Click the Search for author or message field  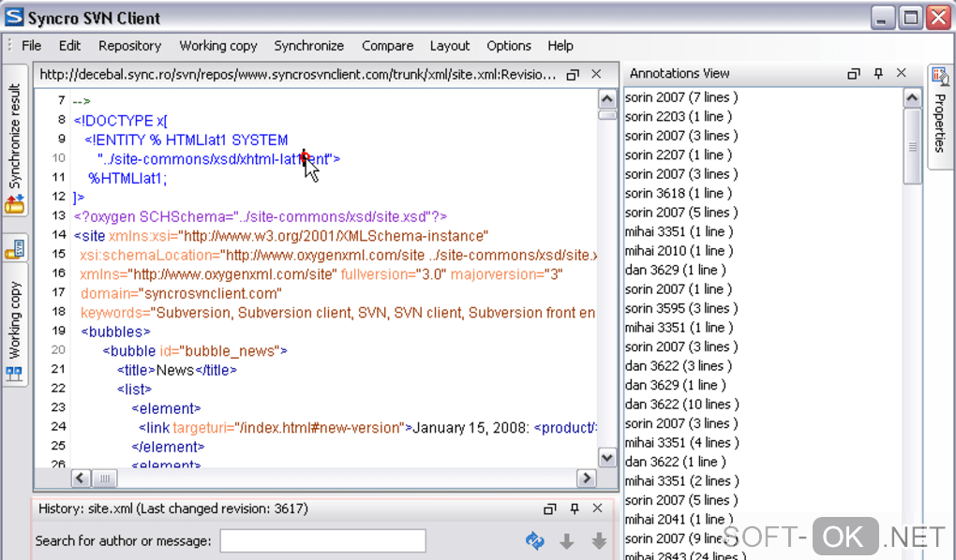322,540
